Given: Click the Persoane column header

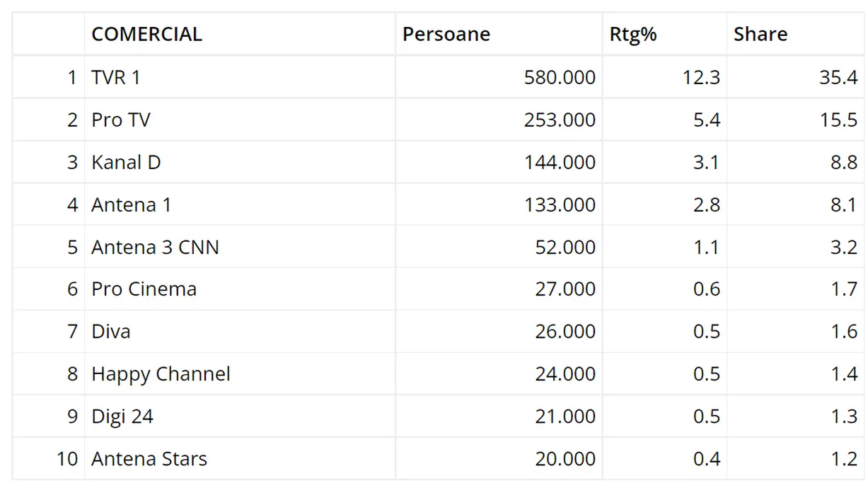Looking at the screenshot, I should (446, 35).
